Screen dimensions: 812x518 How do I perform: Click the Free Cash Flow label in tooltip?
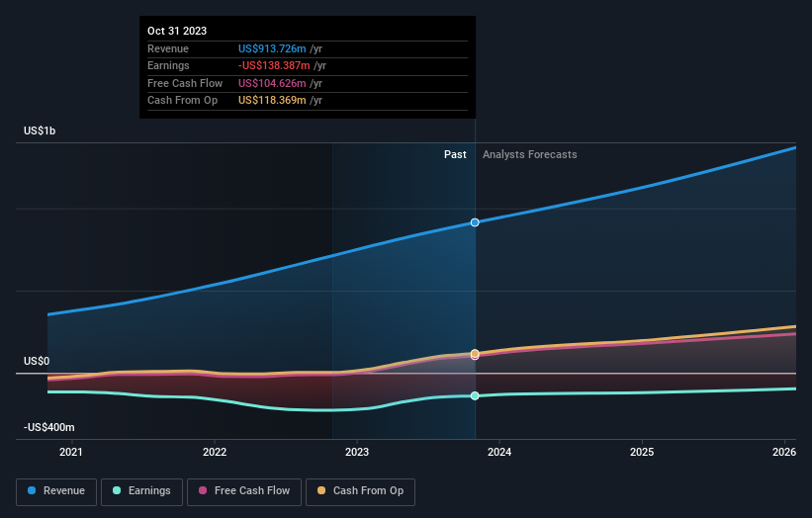point(185,83)
